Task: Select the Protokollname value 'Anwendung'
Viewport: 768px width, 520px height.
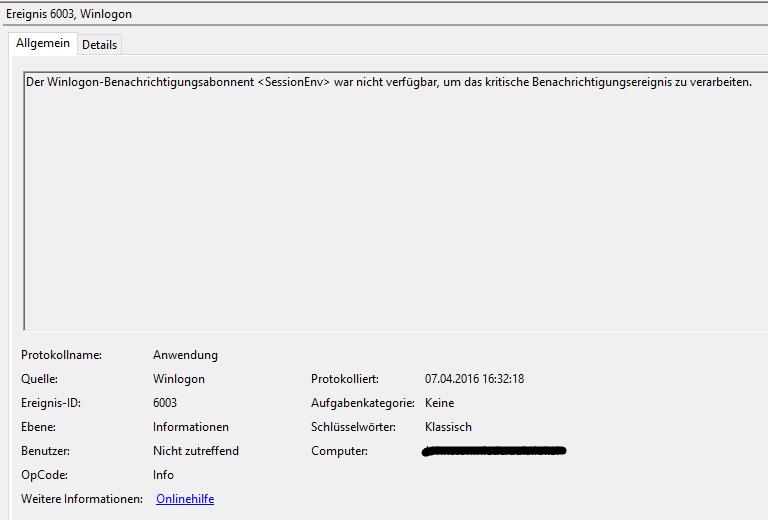Action: [x=185, y=355]
